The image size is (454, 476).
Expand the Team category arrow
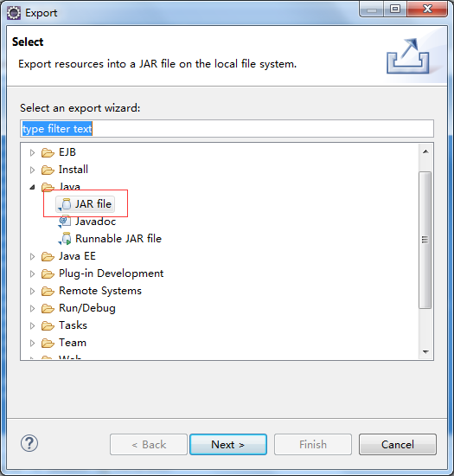[x=32, y=343]
